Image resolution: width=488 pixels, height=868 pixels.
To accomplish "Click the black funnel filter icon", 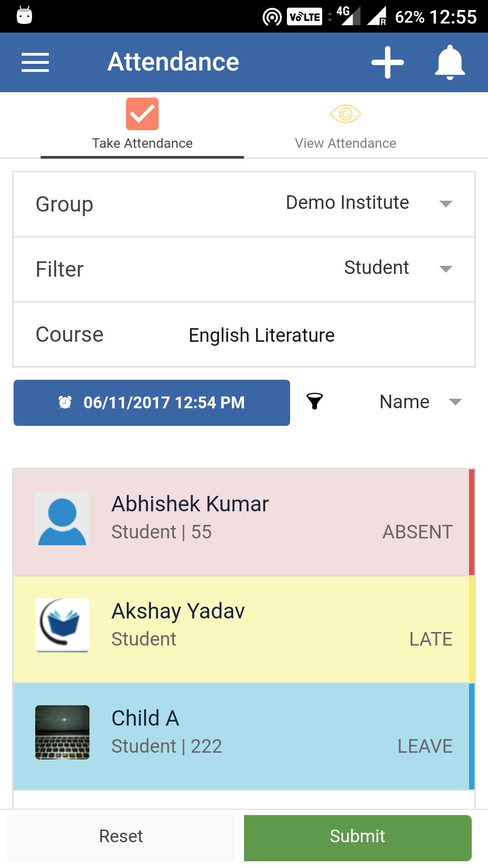I will click(x=314, y=401).
